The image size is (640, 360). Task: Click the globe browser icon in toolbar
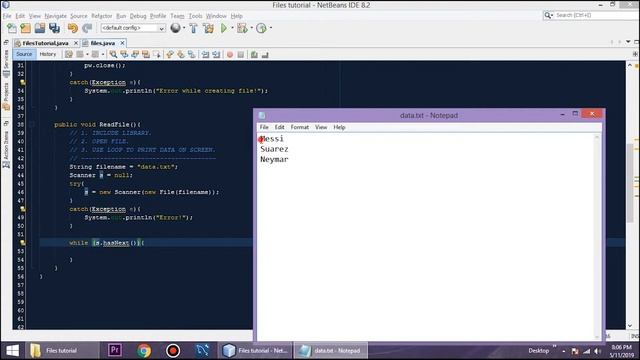click(x=175, y=28)
